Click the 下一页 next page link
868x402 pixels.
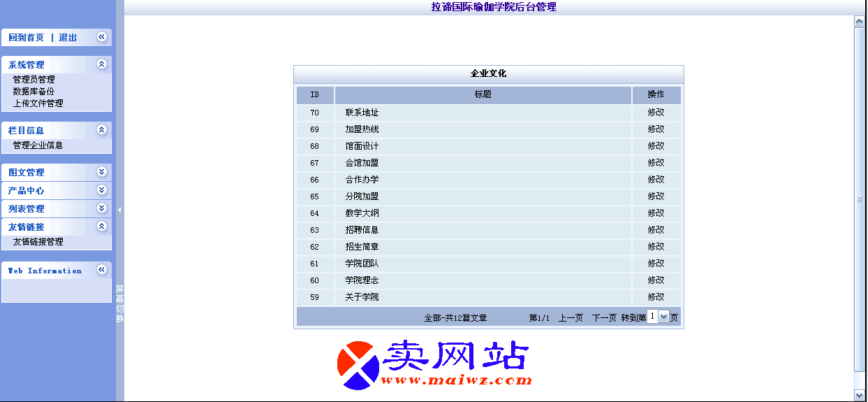tap(604, 317)
